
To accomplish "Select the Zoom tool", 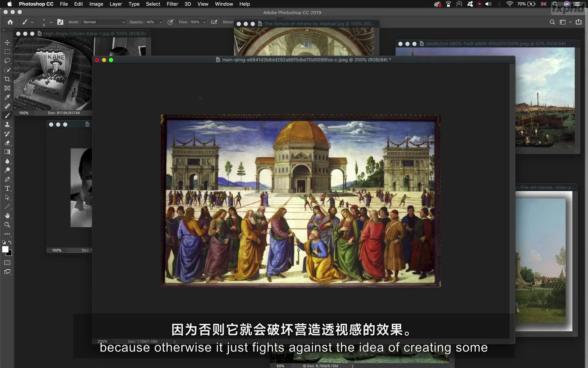I will coord(7,225).
